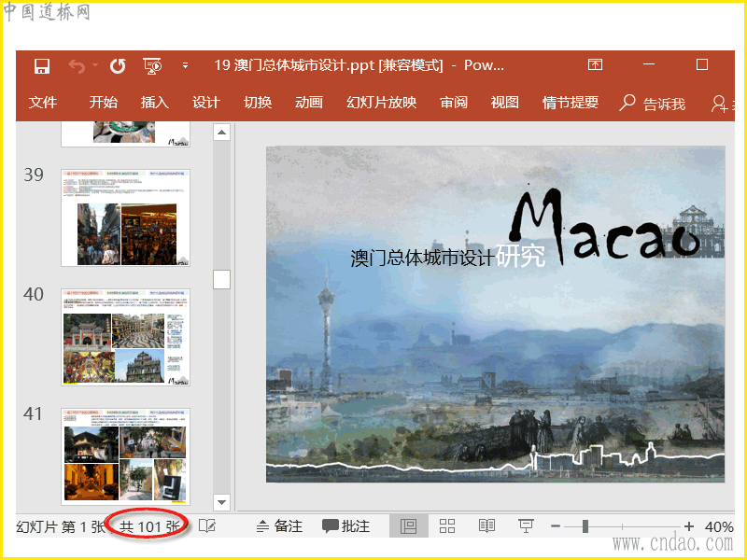Open the 设计 ribbon tab
The height and width of the screenshot is (560, 747).
point(205,103)
